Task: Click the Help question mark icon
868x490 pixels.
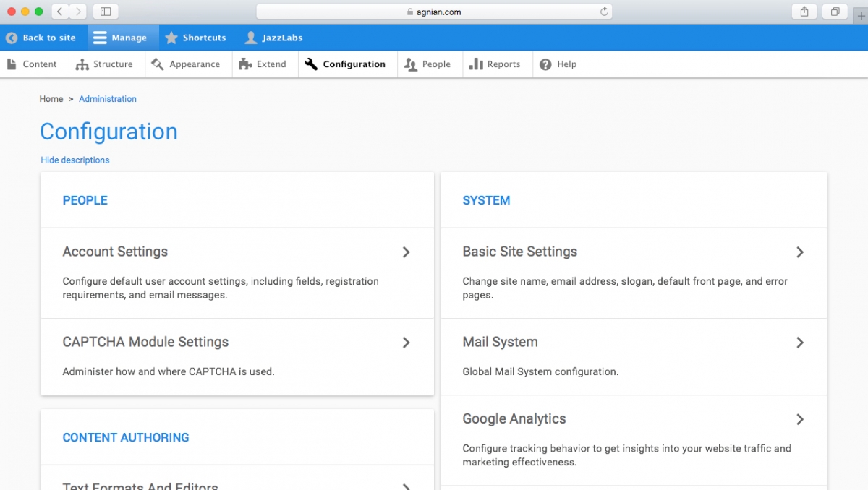Action: pos(545,64)
